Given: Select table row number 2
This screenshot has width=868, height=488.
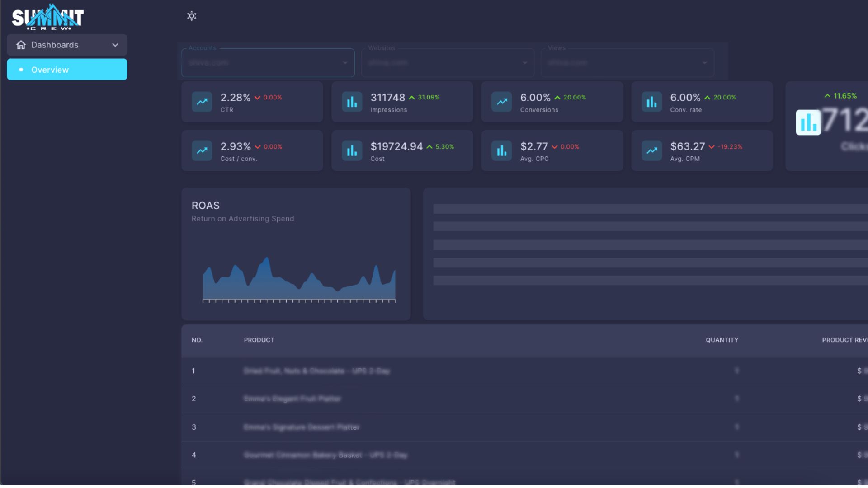Looking at the screenshot, I should [524, 399].
